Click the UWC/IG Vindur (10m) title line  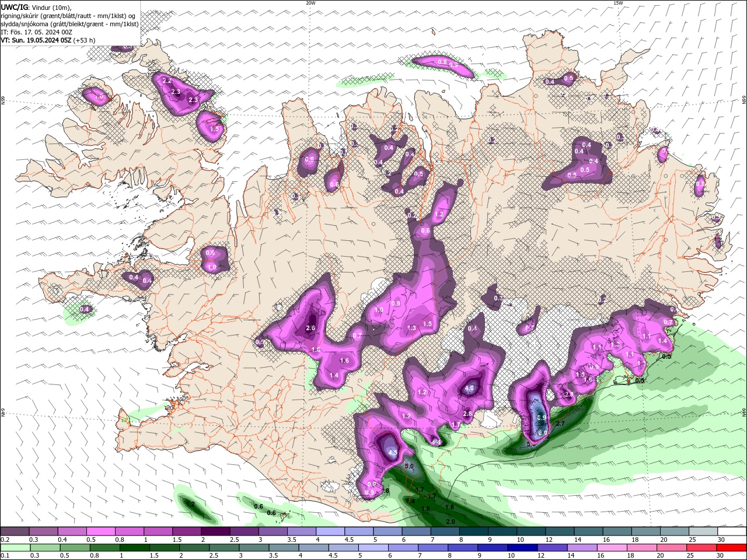tap(36, 7)
